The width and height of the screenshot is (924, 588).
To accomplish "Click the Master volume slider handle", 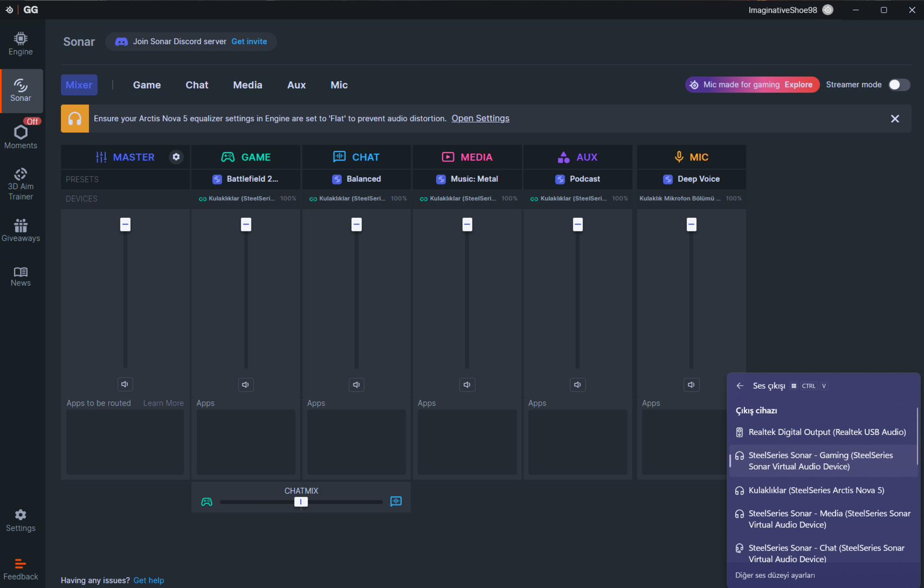I will (125, 224).
